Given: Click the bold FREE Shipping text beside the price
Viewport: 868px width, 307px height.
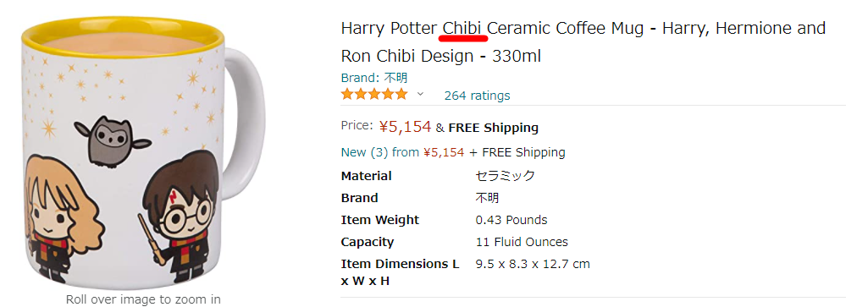Looking at the screenshot, I should point(493,128).
